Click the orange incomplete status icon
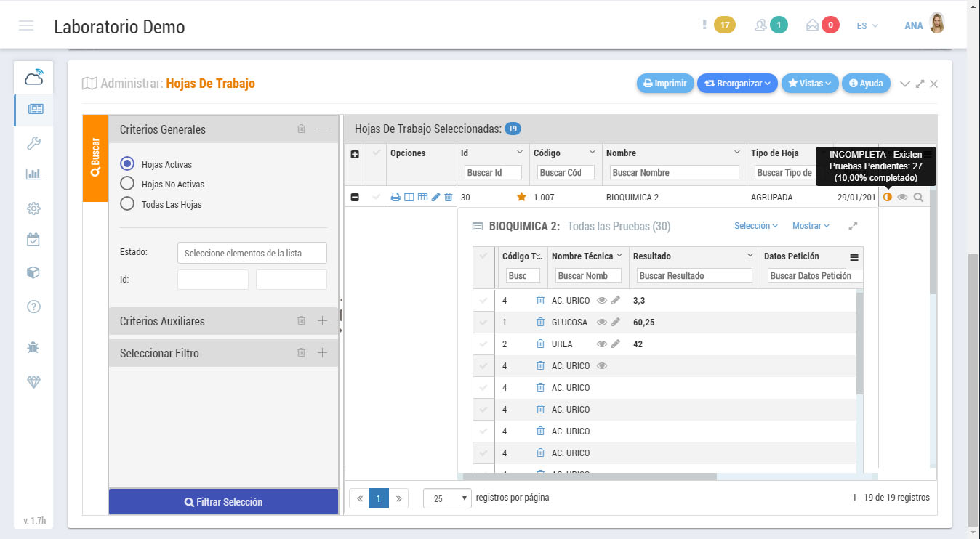The height and width of the screenshot is (539, 980). [x=887, y=197]
